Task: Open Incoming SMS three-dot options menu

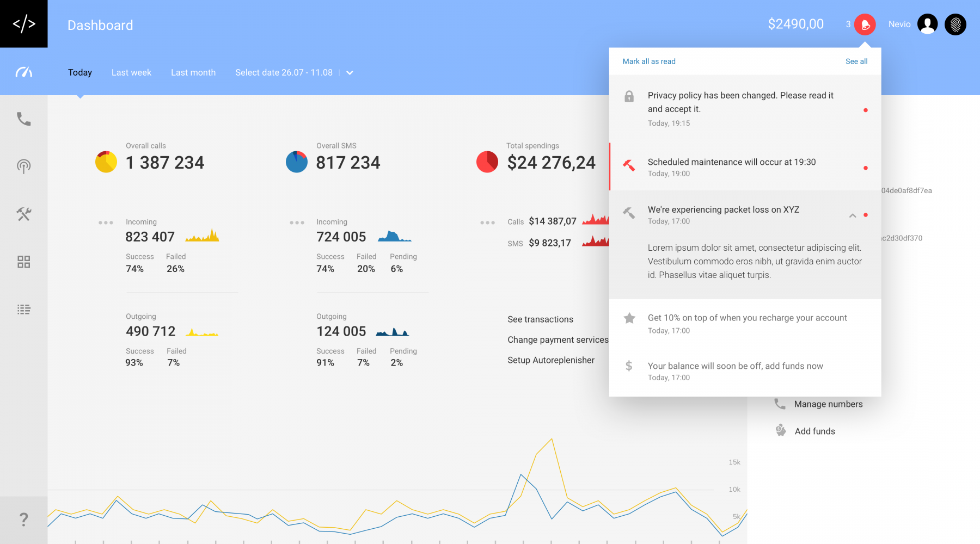Action: [x=297, y=222]
